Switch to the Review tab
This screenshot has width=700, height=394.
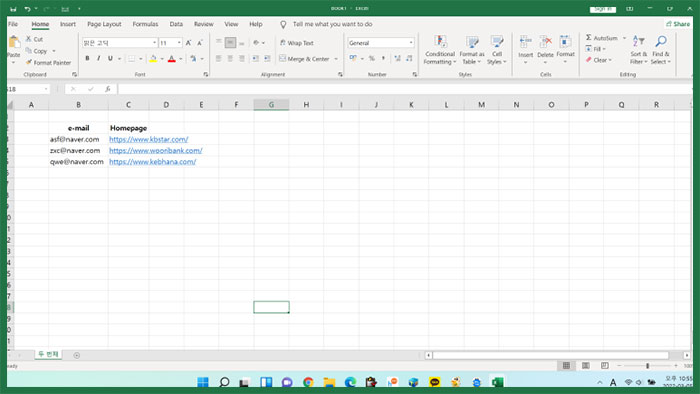tap(204, 24)
